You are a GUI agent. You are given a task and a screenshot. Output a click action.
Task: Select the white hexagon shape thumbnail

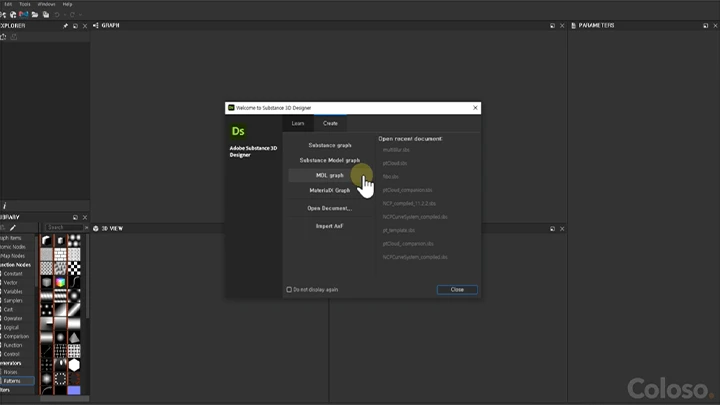coord(74,365)
